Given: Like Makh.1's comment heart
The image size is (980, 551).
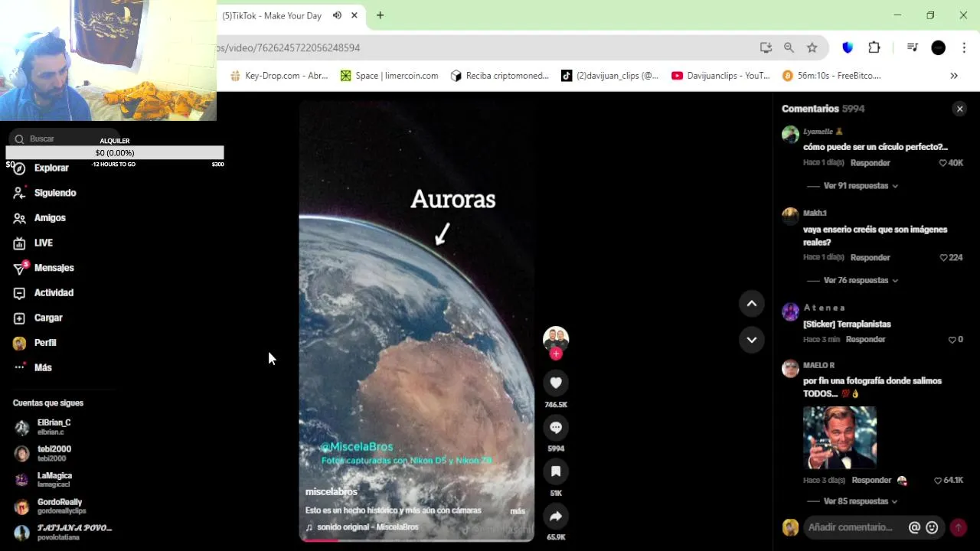Looking at the screenshot, I should coord(943,258).
